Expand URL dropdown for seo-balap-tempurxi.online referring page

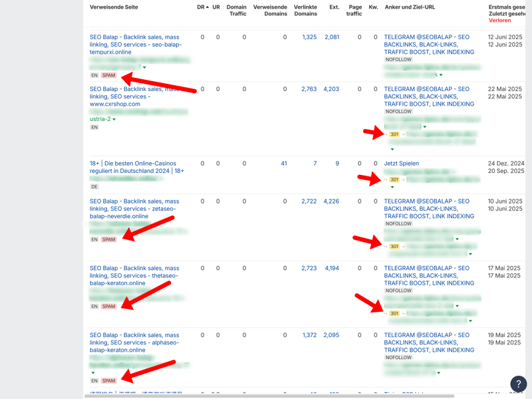pos(144,67)
